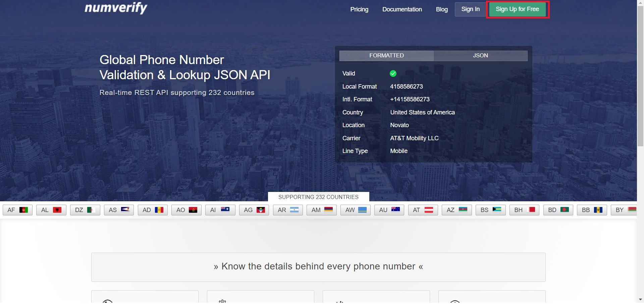Select the DZ Algeria flag button
Image resolution: width=644 pixels, height=306 pixels.
85,210
